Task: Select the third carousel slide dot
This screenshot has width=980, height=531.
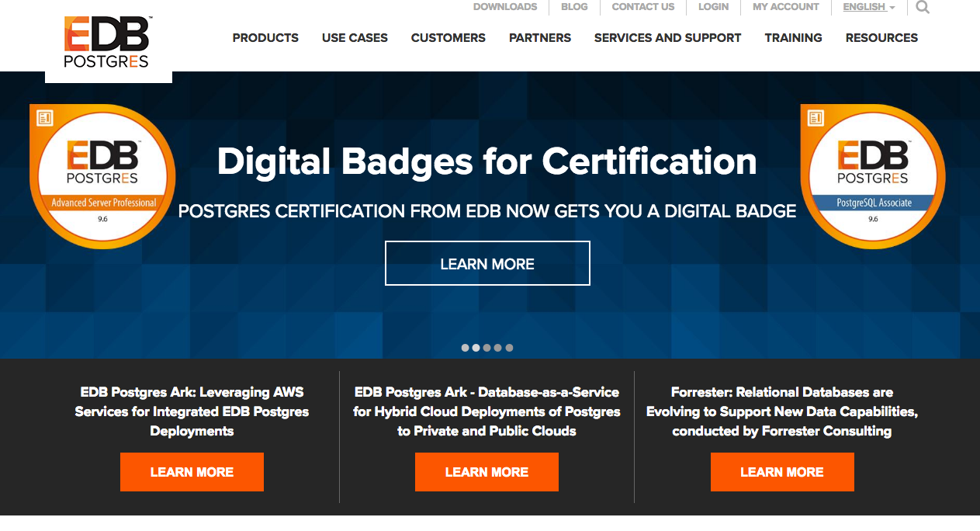Action: 487,348
